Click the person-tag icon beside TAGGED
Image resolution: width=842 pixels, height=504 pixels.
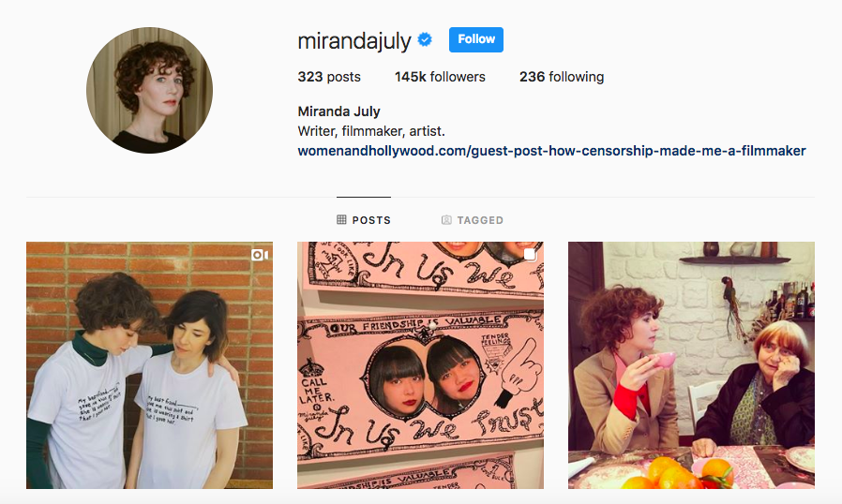click(x=446, y=219)
